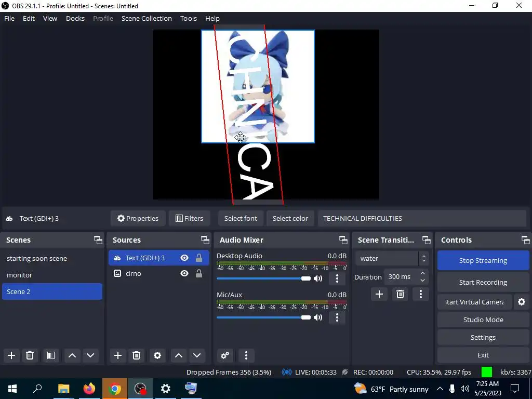This screenshot has height=399, width=532.
Task: Pop out the Audio Mixer dock
Action: click(x=343, y=240)
